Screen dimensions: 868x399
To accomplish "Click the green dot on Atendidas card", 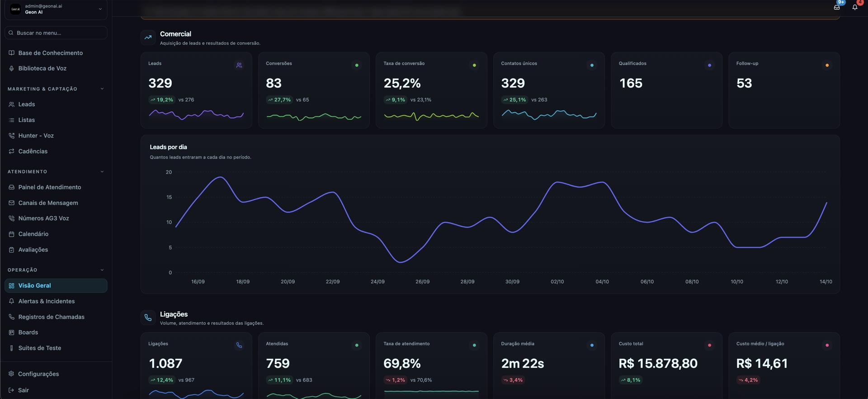I will (357, 345).
